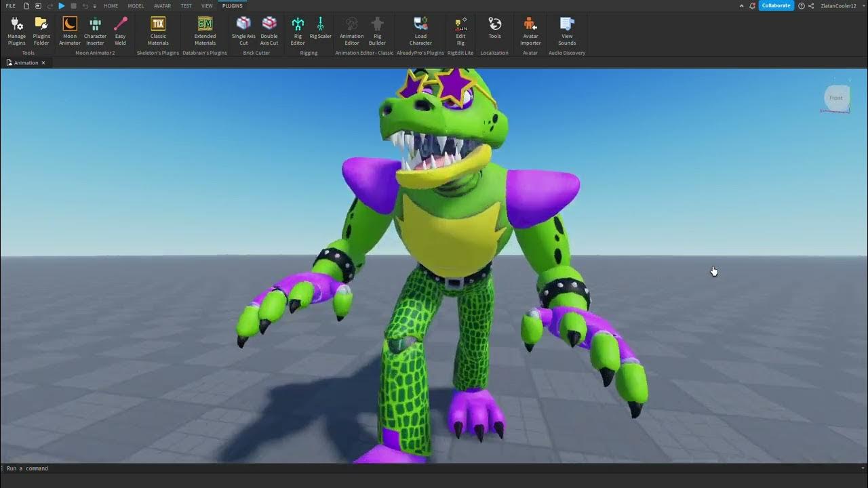Select the Double Axis Cut tool
This screenshot has height=488, width=868.
click(269, 31)
